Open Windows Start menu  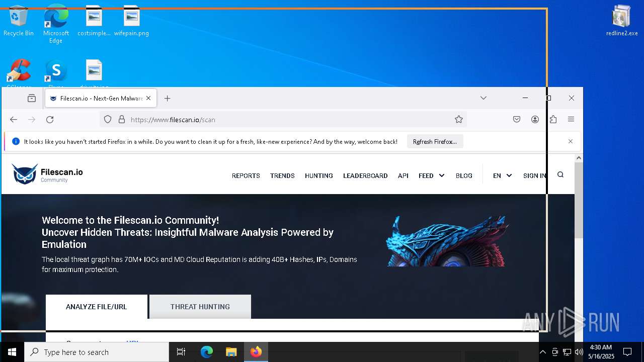click(12, 352)
